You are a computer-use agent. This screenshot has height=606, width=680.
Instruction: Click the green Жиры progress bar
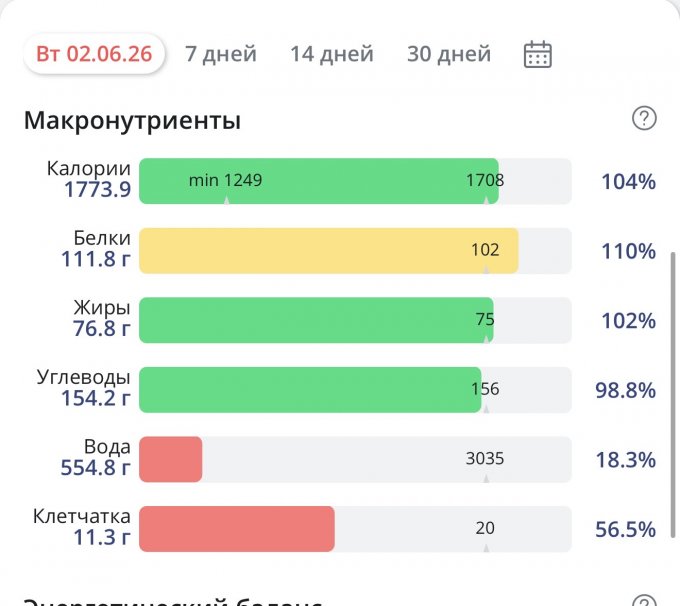[316, 320]
